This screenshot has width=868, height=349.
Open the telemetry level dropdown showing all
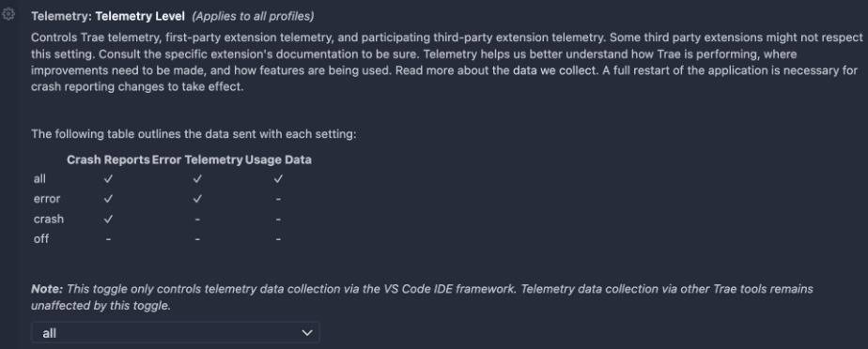(176, 332)
